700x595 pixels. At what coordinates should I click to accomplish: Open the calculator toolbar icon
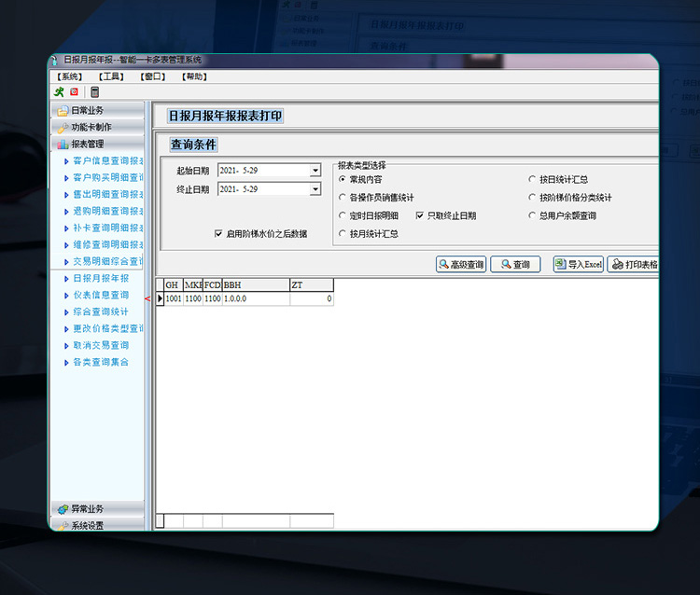tap(94, 91)
